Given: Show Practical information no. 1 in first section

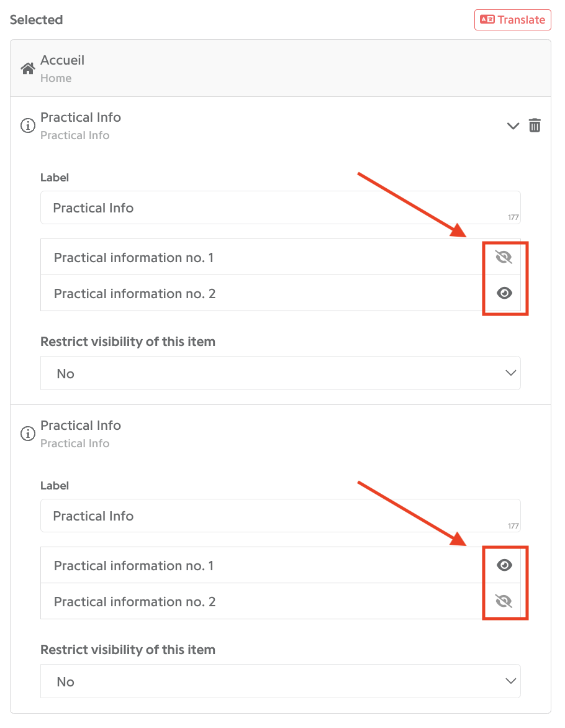Looking at the screenshot, I should (x=504, y=257).
